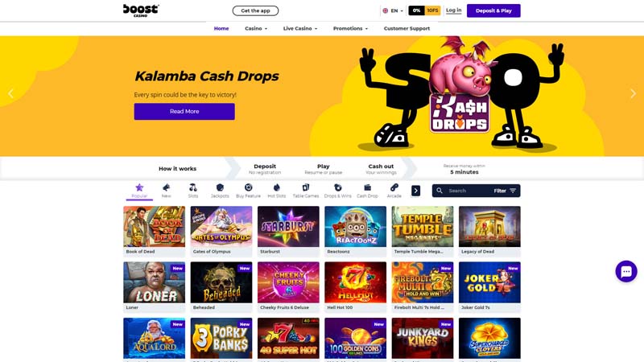Open the Hot Slots flame icon
644x362 pixels.
(277, 187)
